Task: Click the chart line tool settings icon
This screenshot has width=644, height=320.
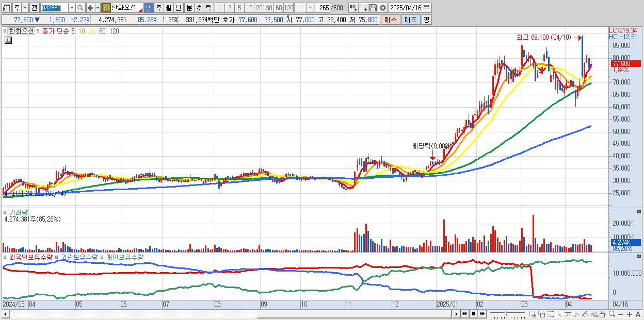Action: (363, 8)
